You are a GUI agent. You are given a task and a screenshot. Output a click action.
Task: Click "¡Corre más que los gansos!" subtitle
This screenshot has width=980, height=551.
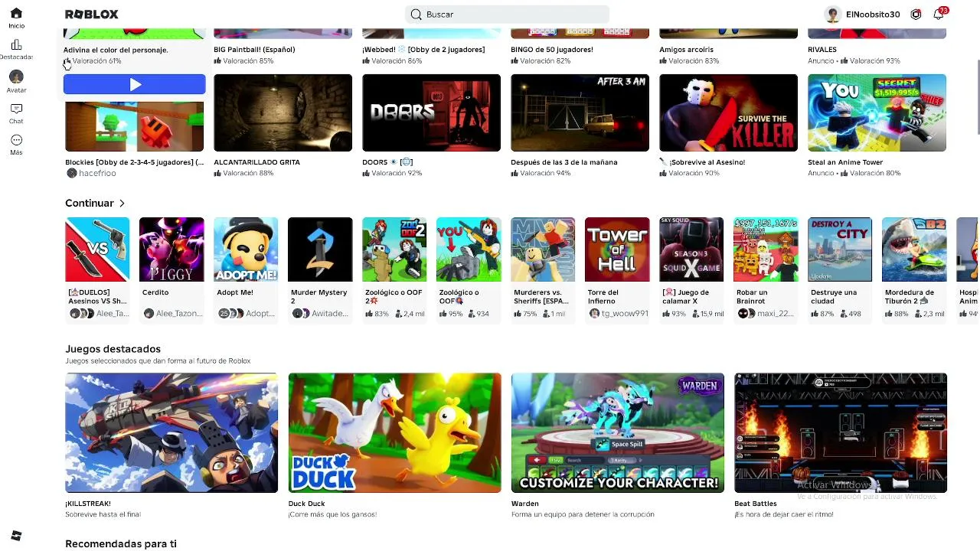click(x=332, y=515)
